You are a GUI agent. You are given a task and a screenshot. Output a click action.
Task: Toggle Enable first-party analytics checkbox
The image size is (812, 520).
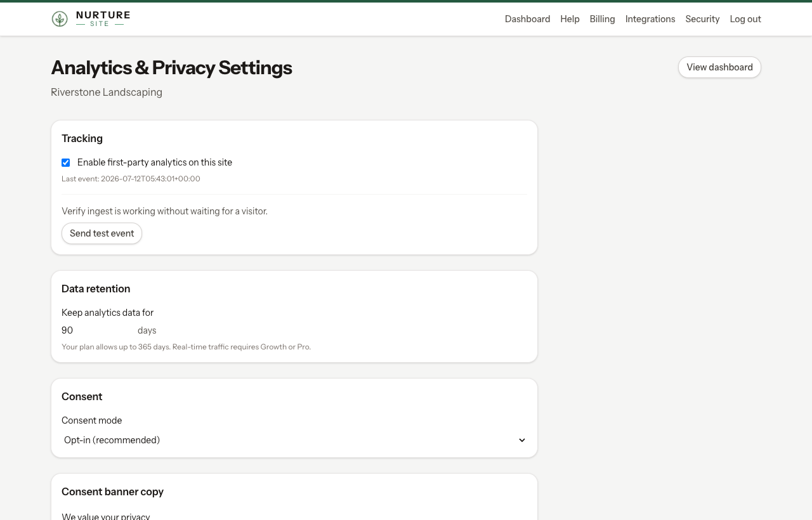click(65, 163)
